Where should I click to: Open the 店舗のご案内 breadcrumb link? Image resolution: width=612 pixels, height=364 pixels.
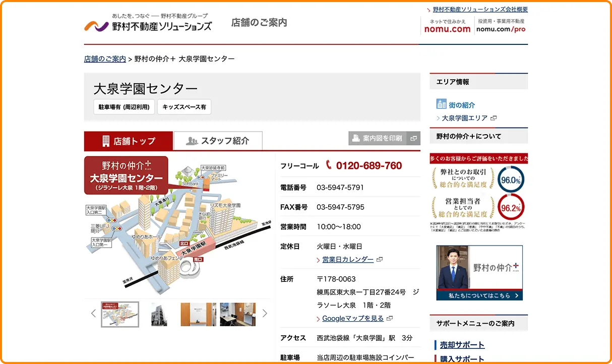pos(105,58)
